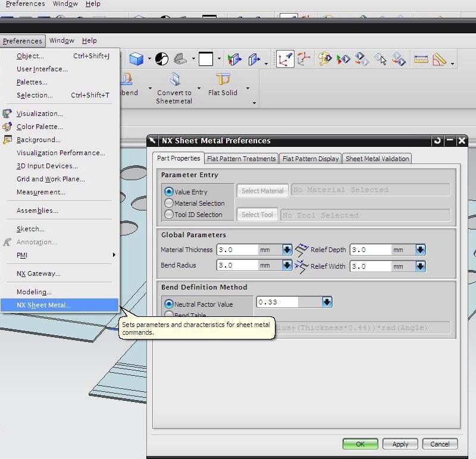This screenshot has height=459, width=476.
Task: Open the PMI submenu entry
Action: click(59, 255)
